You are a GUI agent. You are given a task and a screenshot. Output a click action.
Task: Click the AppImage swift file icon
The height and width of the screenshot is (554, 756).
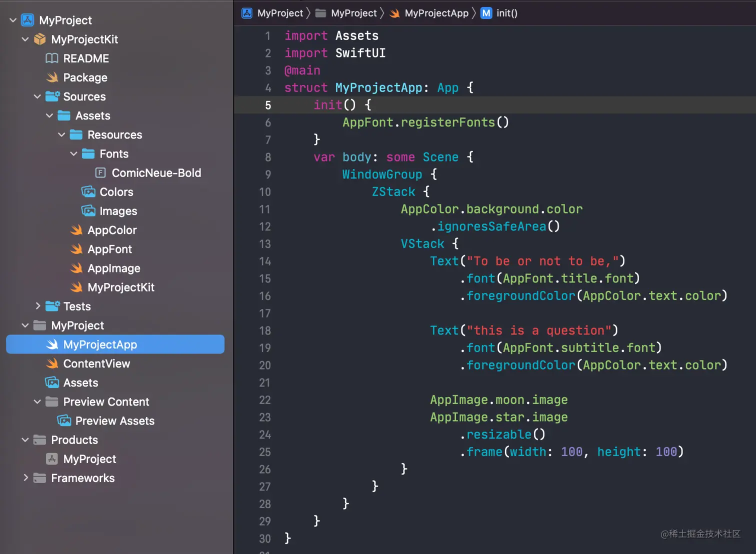click(x=76, y=268)
